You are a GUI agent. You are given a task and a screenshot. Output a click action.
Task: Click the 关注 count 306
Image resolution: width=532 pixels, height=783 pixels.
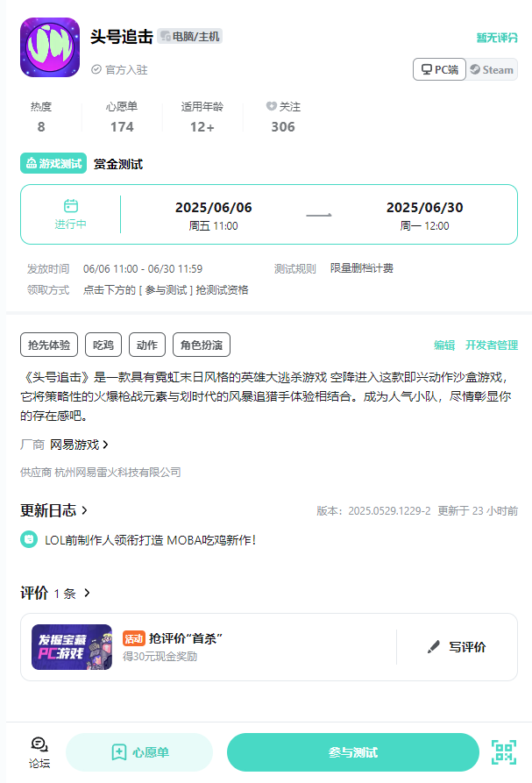tap(283, 127)
